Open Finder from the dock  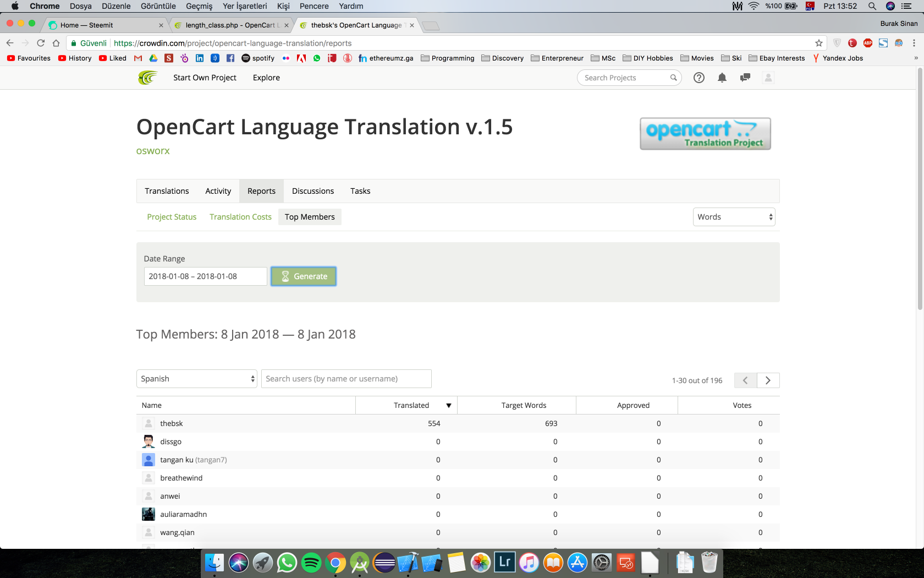[215, 563]
